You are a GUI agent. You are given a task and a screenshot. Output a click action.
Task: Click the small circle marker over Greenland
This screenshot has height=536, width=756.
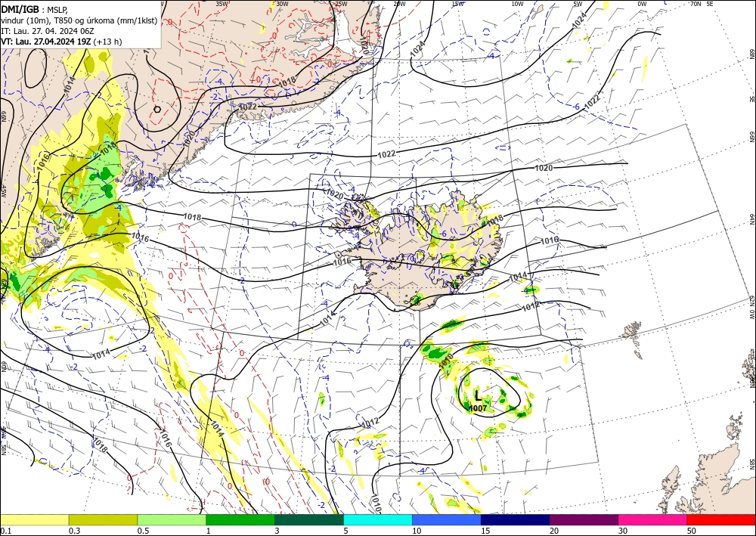157,110
